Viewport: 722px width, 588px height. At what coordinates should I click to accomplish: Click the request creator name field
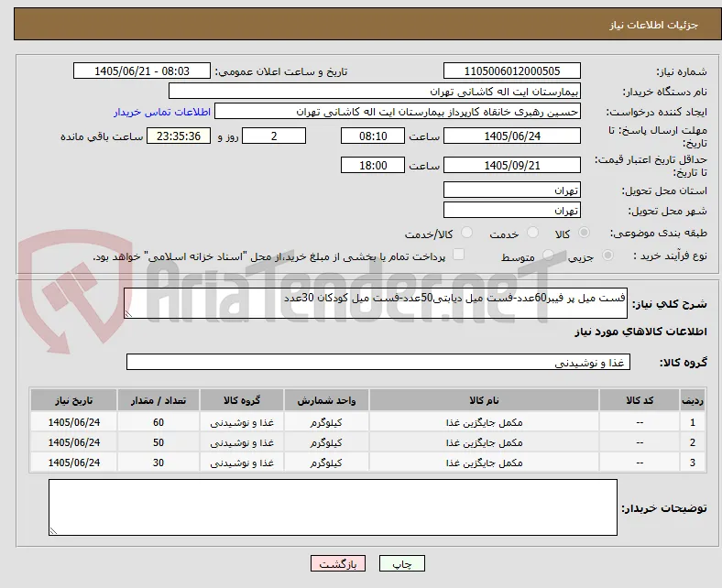pos(398,112)
